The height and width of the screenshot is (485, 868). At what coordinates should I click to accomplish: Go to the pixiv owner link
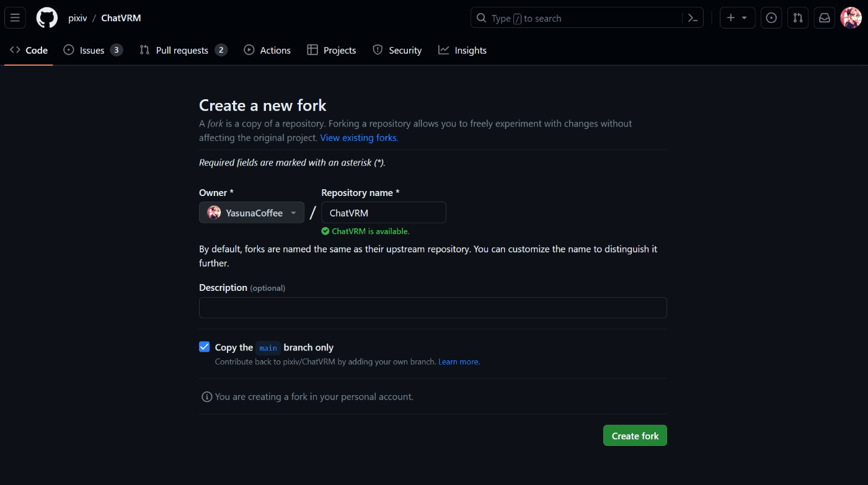pyautogui.click(x=77, y=18)
